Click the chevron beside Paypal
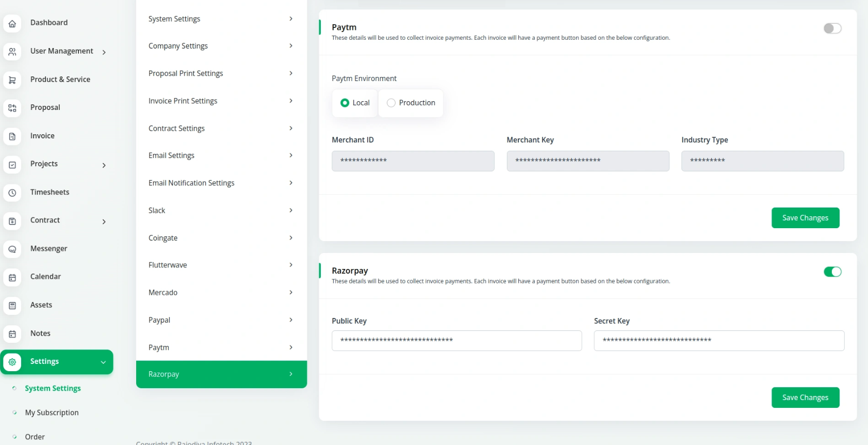 291,320
